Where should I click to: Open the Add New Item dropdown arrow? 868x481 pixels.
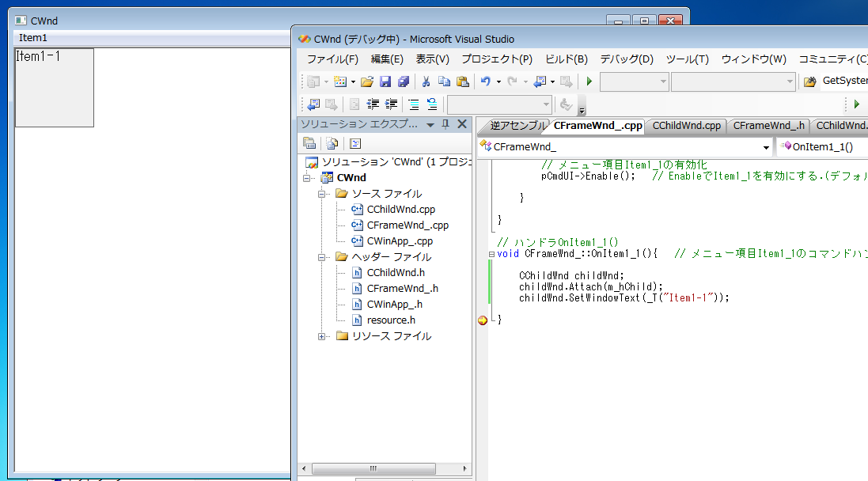click(353, 82)
